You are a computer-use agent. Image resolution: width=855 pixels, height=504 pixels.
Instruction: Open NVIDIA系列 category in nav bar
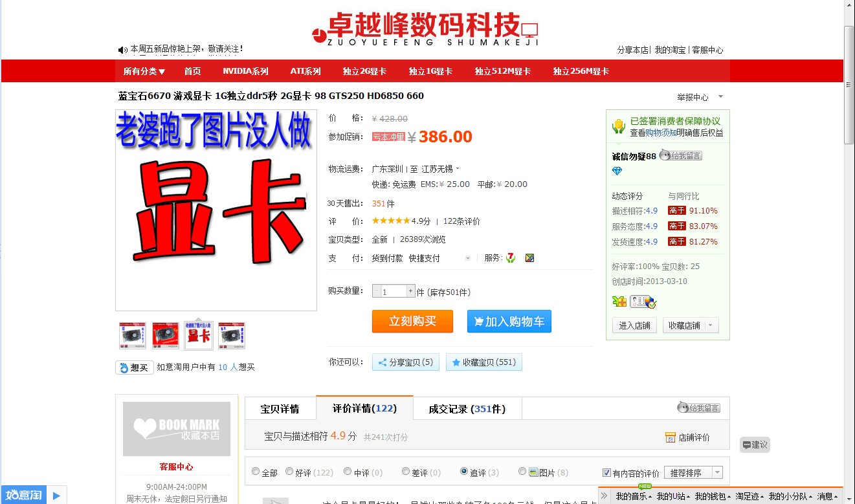[245, 71]
